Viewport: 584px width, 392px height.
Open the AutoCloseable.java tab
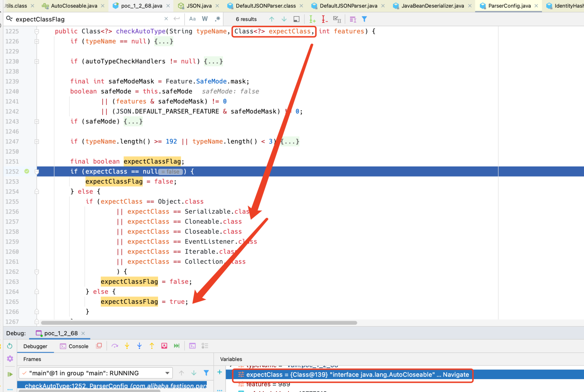pos(74,6)
